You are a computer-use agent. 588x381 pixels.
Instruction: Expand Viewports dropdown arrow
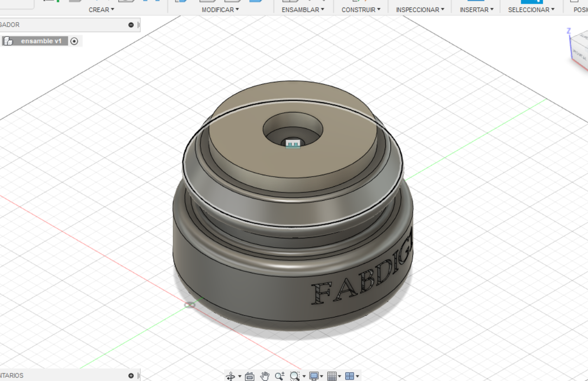pos(357,376)
